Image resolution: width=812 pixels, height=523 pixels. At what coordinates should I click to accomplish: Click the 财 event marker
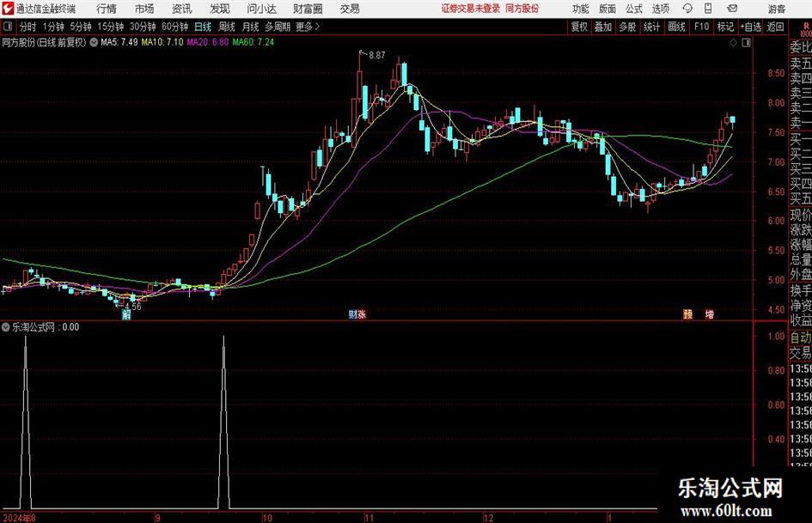pyautogui.click(x=352, y=314)
